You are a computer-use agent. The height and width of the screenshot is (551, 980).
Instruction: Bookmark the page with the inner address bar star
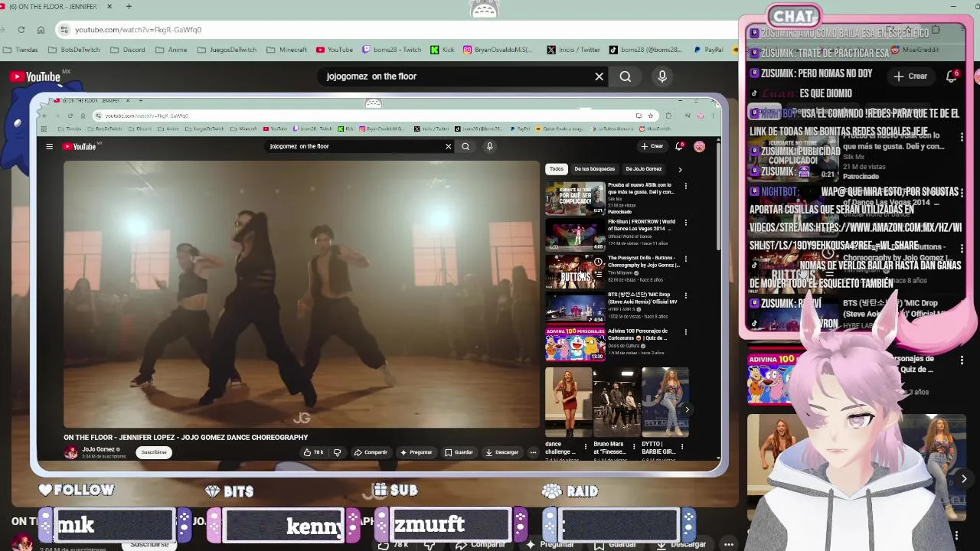(x=650, y=116)
